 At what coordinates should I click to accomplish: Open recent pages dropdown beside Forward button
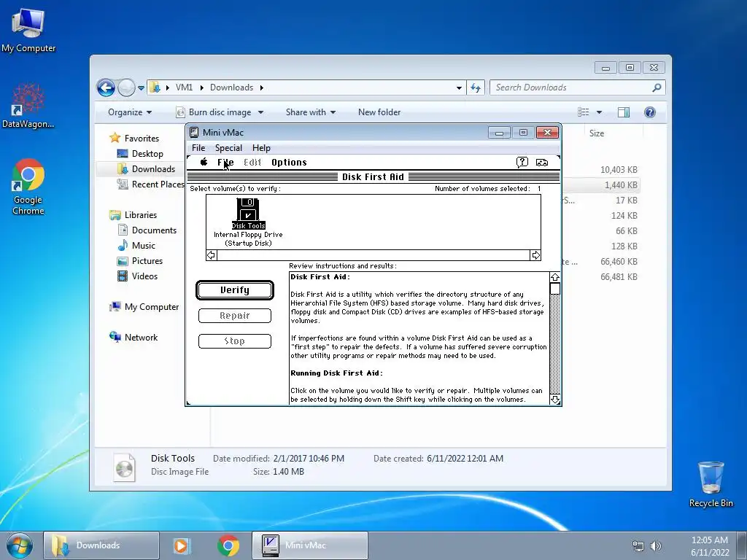coord(141,88)
